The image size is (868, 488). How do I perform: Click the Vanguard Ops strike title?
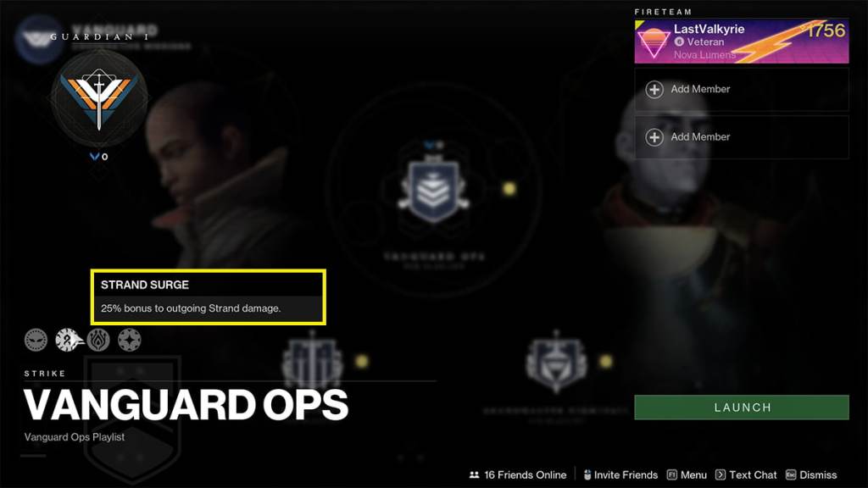(186, 404)
